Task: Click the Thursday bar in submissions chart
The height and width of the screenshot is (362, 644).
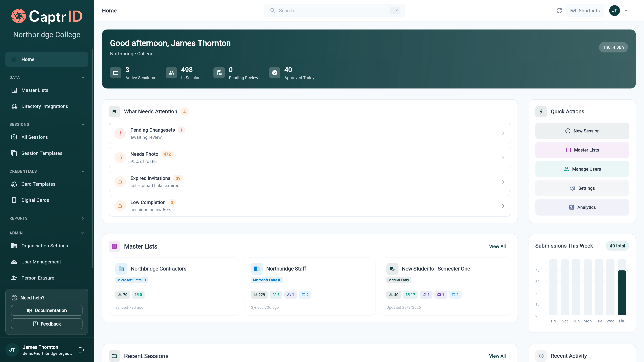Action: [x=622, y=293]
